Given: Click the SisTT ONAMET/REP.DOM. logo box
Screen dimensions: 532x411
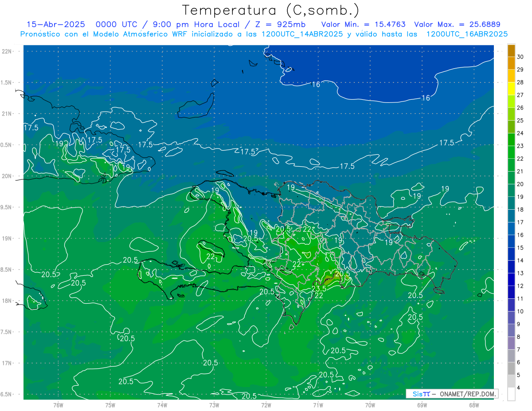Looking at the screenshot, I should coord(452,394).
